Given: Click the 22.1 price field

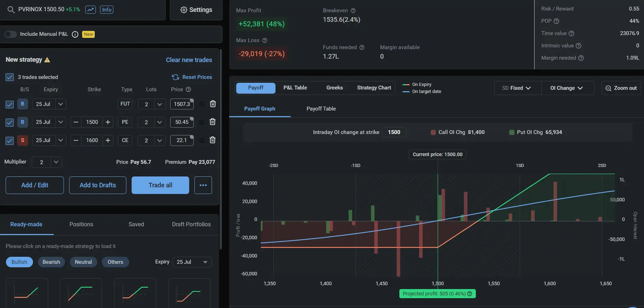Looking at the screenshot, I should [x=182, y=140].
